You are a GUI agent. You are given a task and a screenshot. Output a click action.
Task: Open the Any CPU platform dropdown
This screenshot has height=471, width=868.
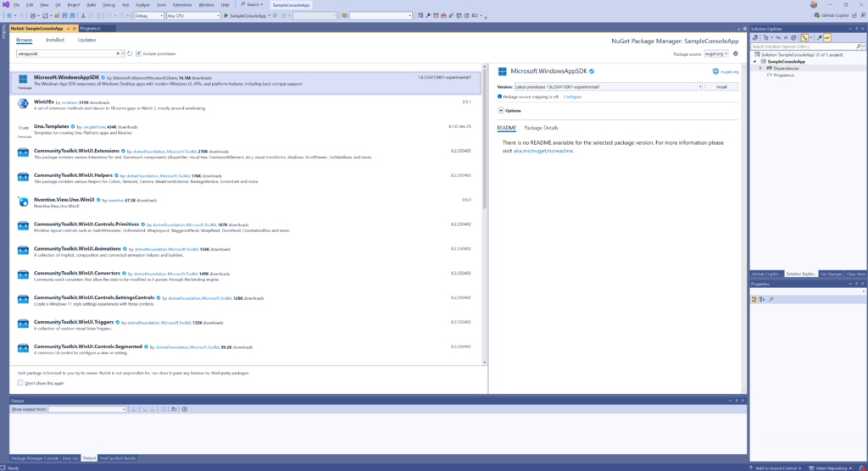[x=193, y=15]
